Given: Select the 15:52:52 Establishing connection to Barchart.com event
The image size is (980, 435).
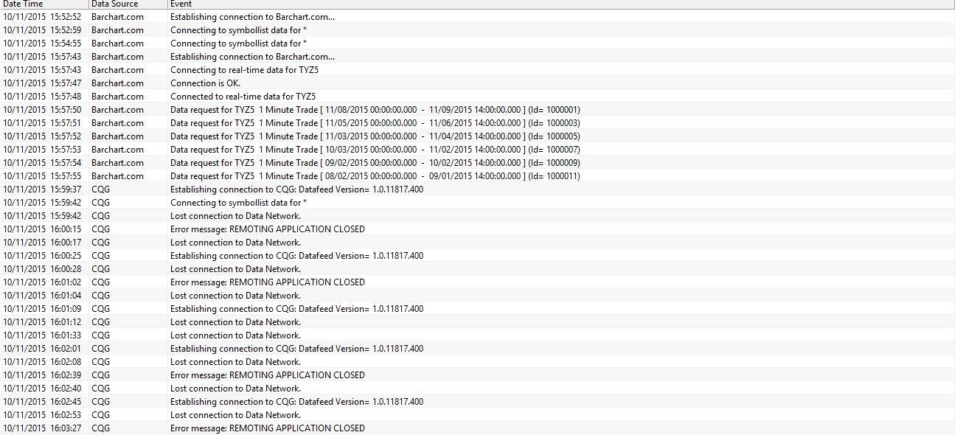Looking at the screenshot, I should click(252, 17).
